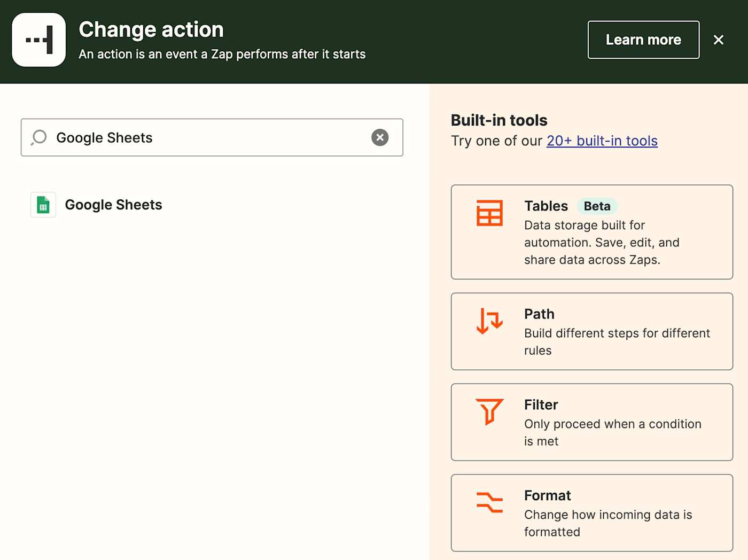Click the Beta badge next to Tables
This screenshot has width=748, height=560.
click(x=597, y=206)
